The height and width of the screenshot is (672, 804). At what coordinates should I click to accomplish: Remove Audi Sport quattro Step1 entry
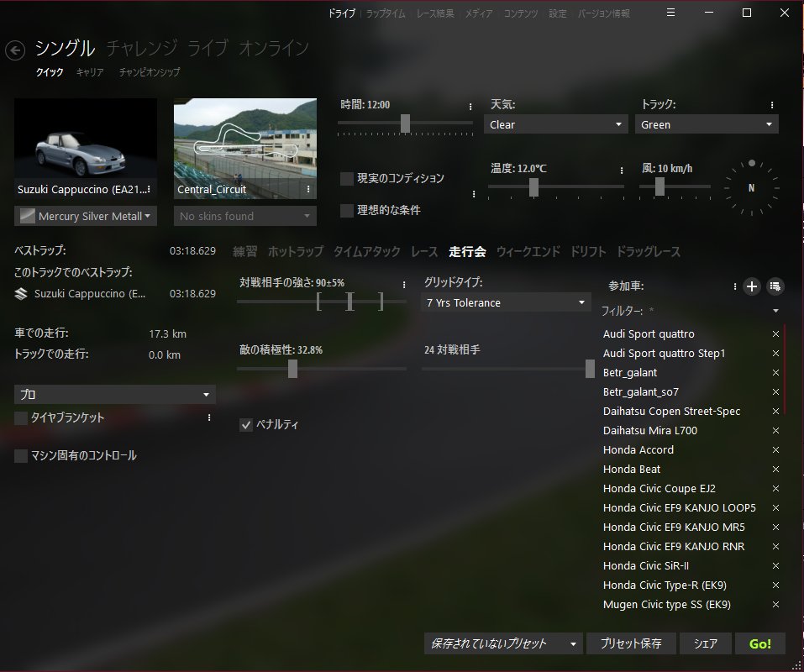click(775, 354)
